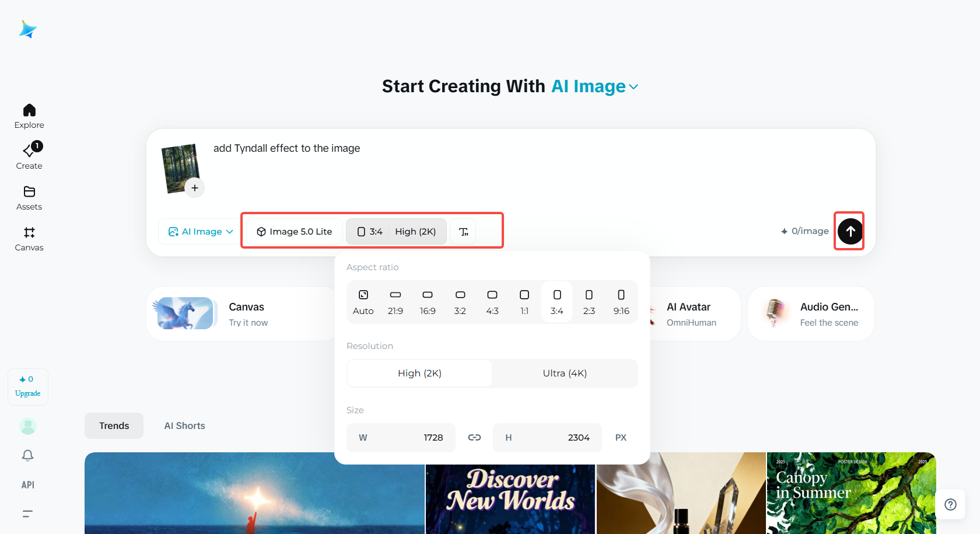Choose Ultra (4K) resolution

tap(565, 374)
